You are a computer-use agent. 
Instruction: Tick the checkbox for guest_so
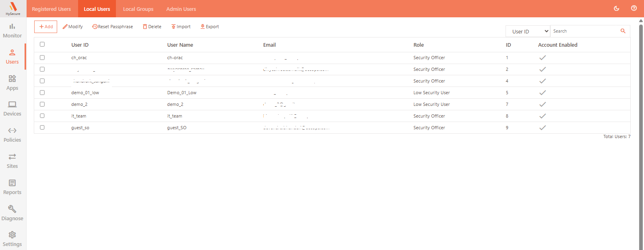(x=42, y=128)
